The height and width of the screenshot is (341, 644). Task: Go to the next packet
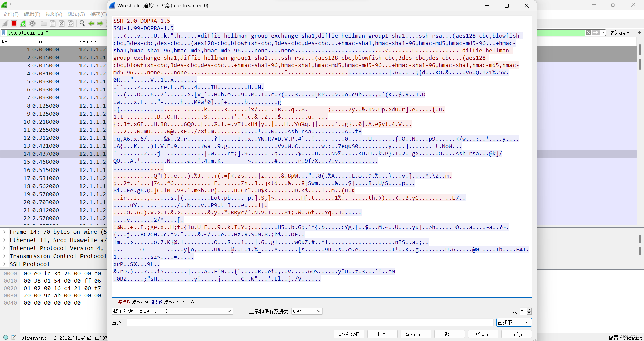pyautogui.click(x=100, y=23)
